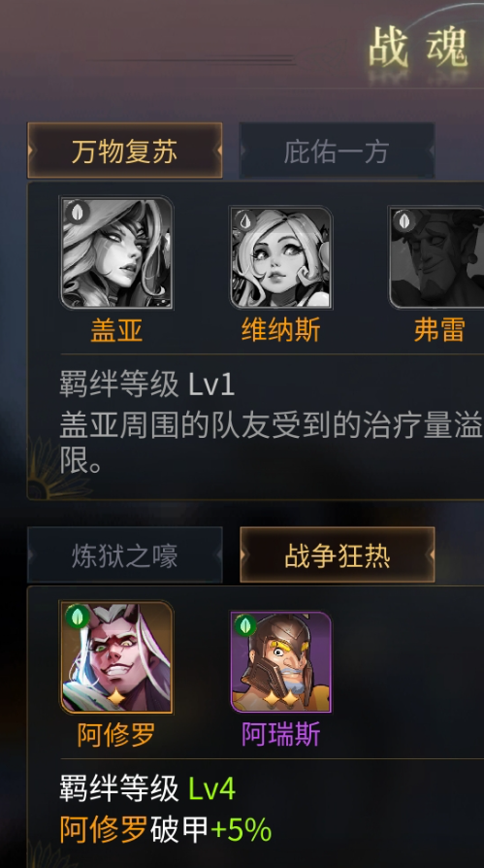Screen dimensions: 484x868
Task: Select the 万物复苏 bond tab
Action: [x=125, y=150]
